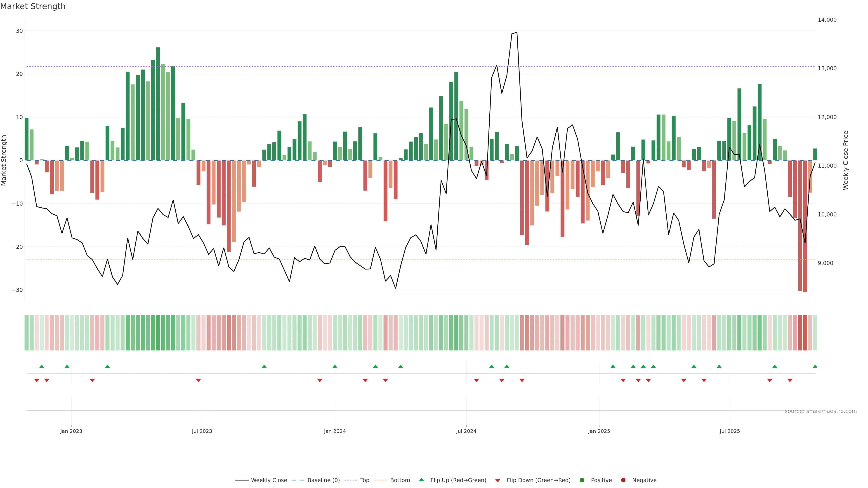Click the darkest red heat strip cell at far right
The image size is (868, 488).
(805, 333)
